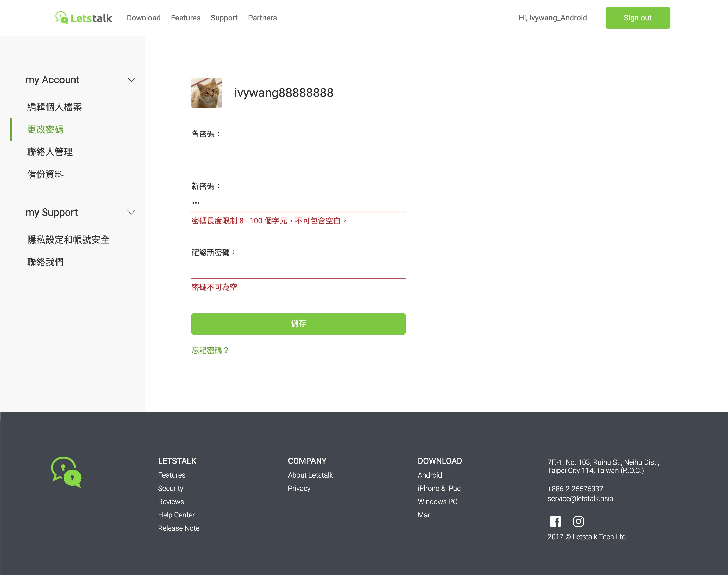Focus the 確認新密碼 input field

pyautogui.click(x=298, y=269)
